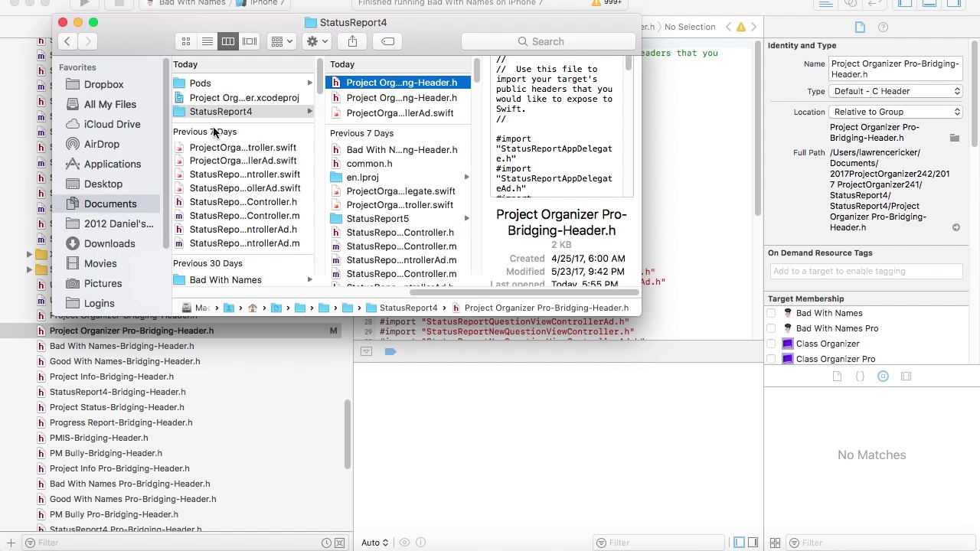Show the File Template library in Xcode
Screen dimensions: 980x551
(x=837, y=377)
